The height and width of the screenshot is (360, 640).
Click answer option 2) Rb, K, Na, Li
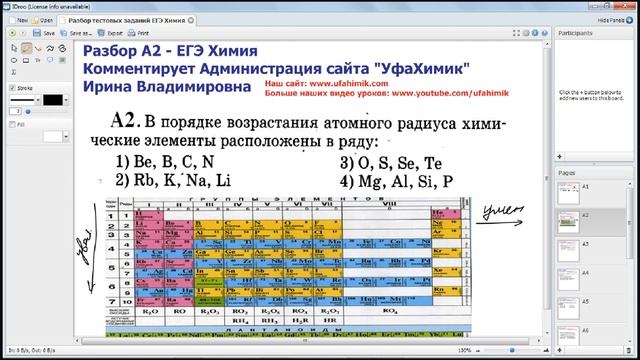[x=173, y=180]
